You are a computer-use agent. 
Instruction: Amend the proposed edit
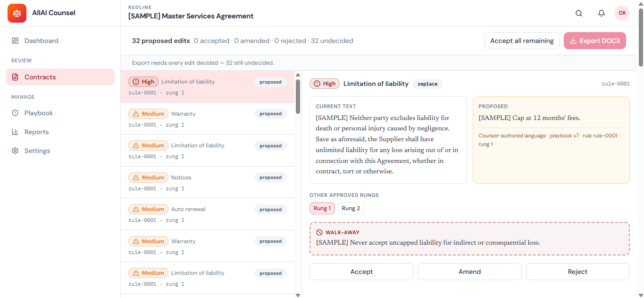[x=469, y=272]
